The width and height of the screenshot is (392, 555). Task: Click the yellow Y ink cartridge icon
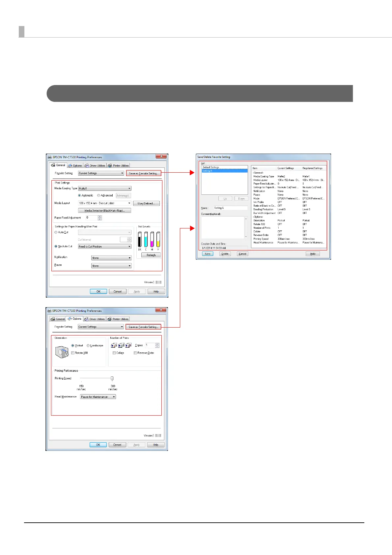[x=158, y=240]
